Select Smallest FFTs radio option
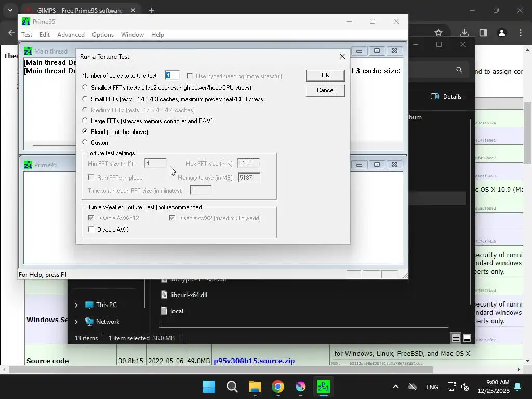The image size is (532, 399). point(85,87)
